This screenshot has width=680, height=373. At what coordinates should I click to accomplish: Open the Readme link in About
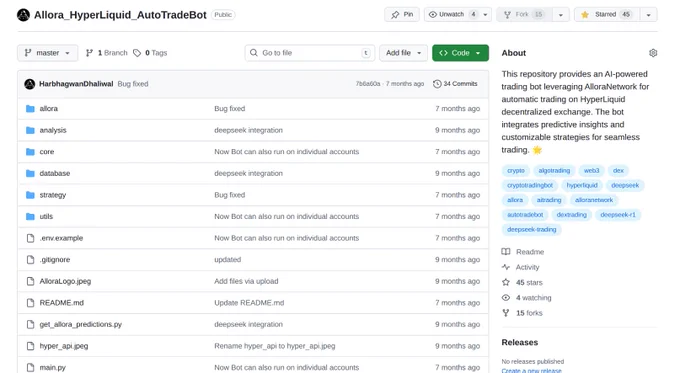pyautogui.click(x=523, y=252)
